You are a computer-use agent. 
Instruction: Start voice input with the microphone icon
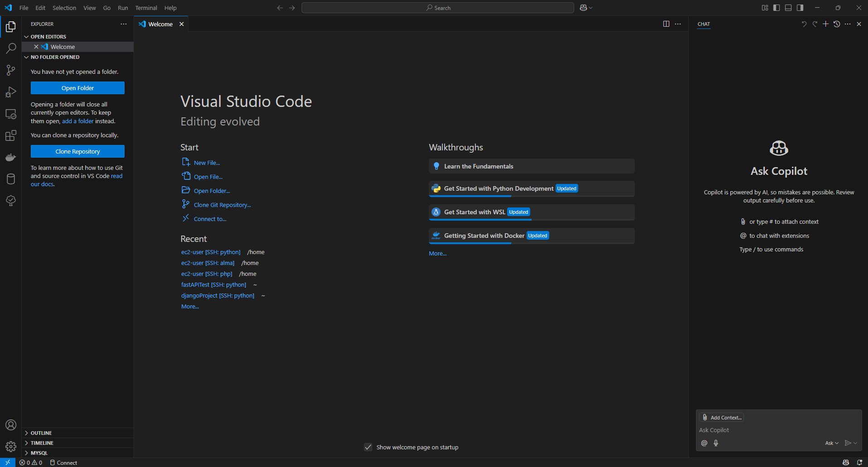(716, 443)
